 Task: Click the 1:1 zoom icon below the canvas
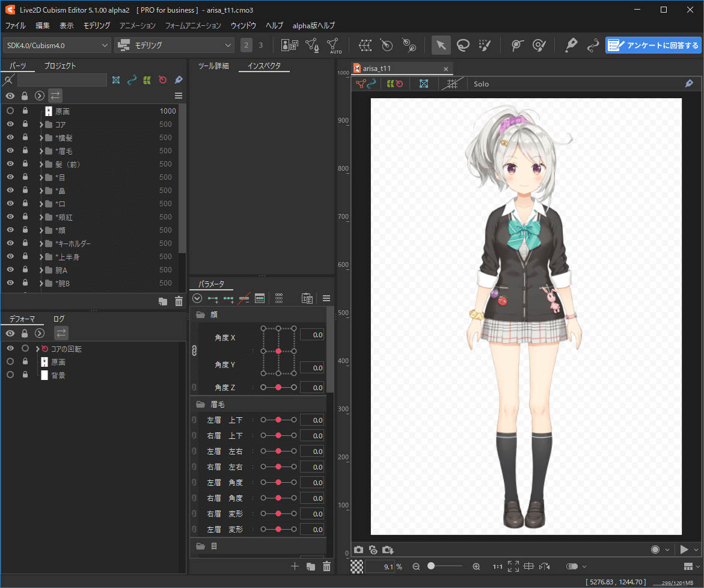click(497, 566)
